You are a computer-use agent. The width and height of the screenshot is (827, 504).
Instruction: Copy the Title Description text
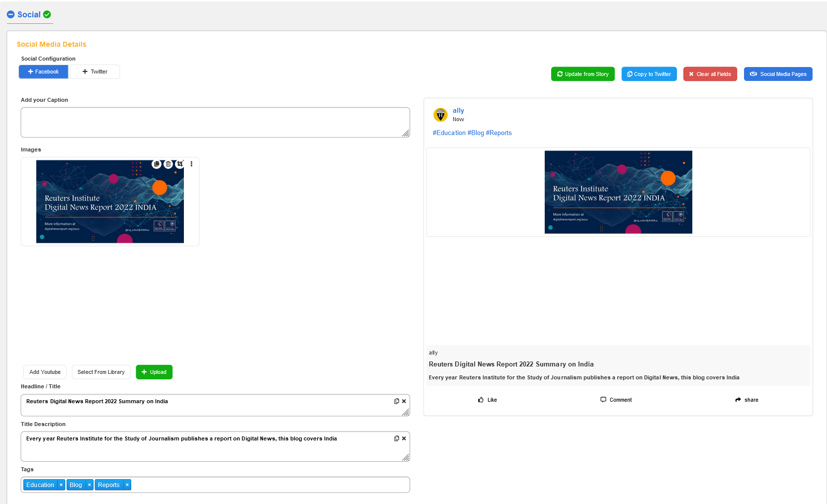pyautogui.click(x=396, y=438)
